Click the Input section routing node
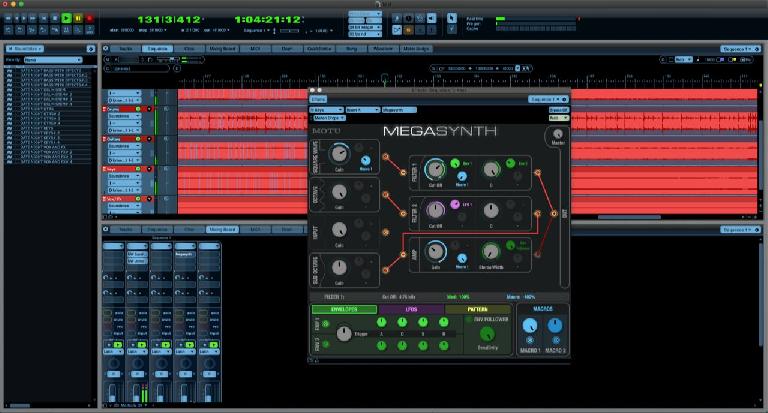The height and width of the screenshot is (413, 768). 385,232
